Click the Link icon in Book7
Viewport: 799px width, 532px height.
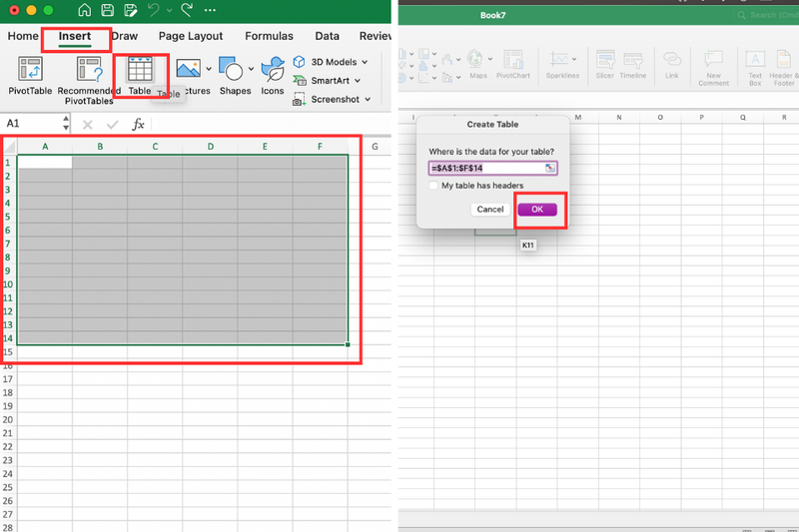(x=671, y=59)
